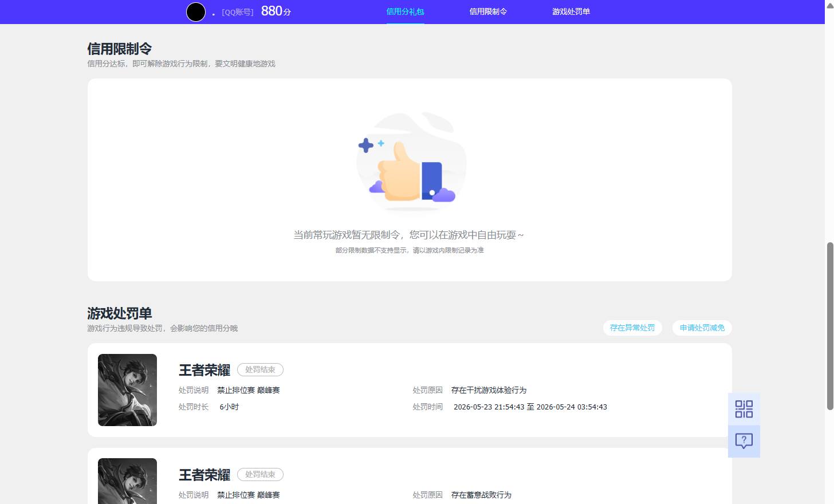Click second card's 王者荣耀 title

(x=204, y=475)
